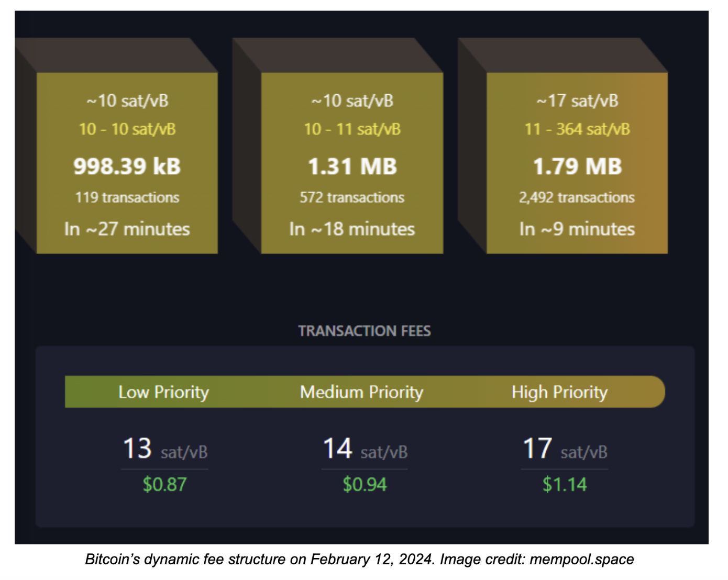Select the High Priority fee option
Screen dimensions: 728x580
coord(559,392)
